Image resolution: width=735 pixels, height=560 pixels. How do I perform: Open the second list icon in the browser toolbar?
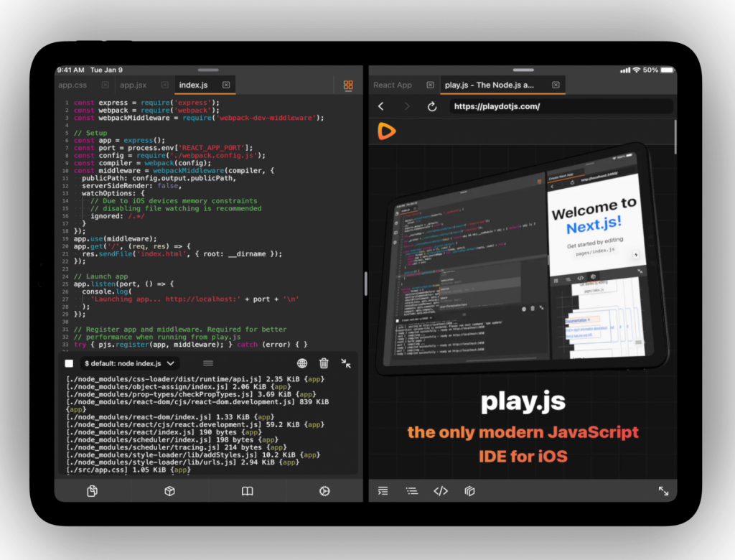[411, 491]
